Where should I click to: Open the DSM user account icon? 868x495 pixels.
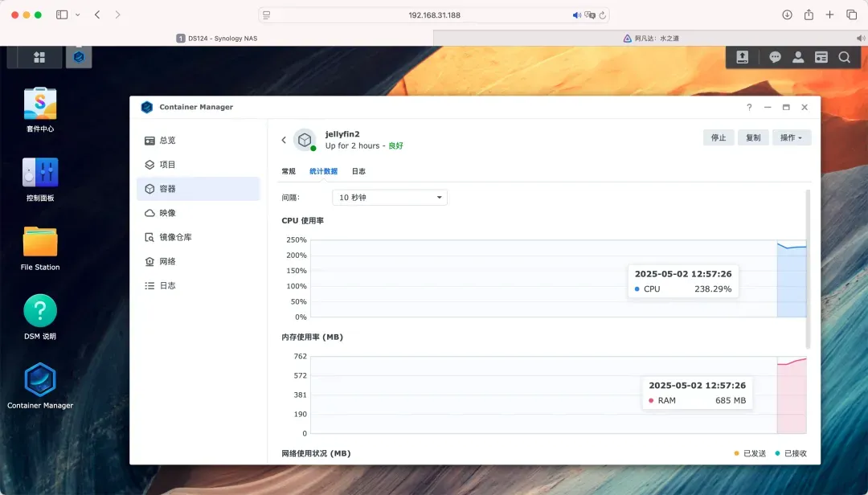coord(798,57)
